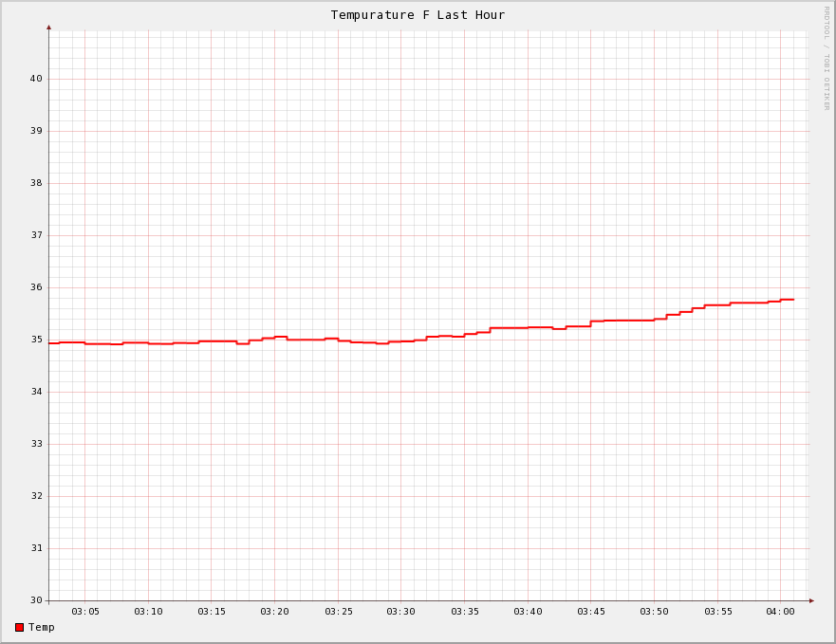Image resolution: width=836 pixels, height=644 pixels.
Task: Click the 03:55 time axis label
Action: [717, 612]
